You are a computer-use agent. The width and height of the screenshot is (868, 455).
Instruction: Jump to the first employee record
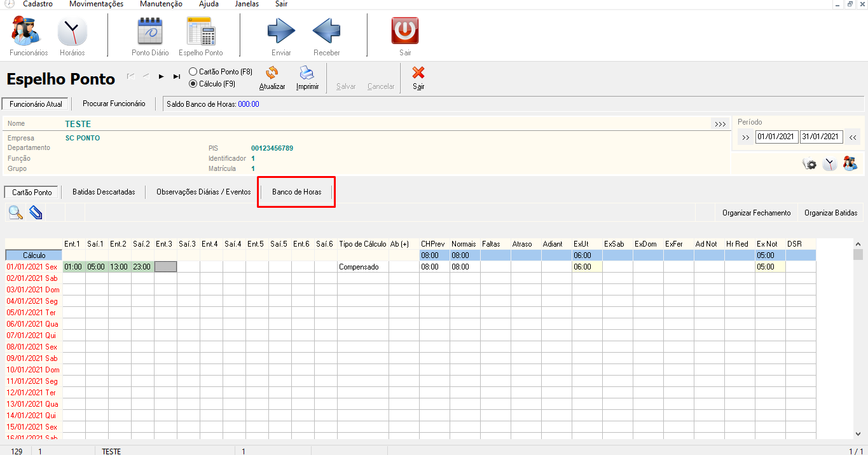[x=131, y=76]
